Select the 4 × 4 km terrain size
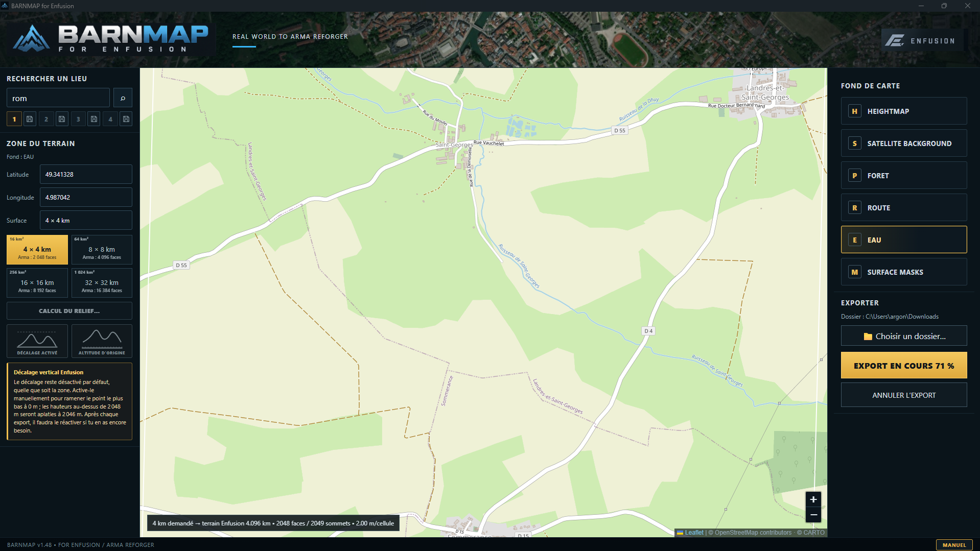Viewport: 980px width, 551px height. (x=37, y=250)
